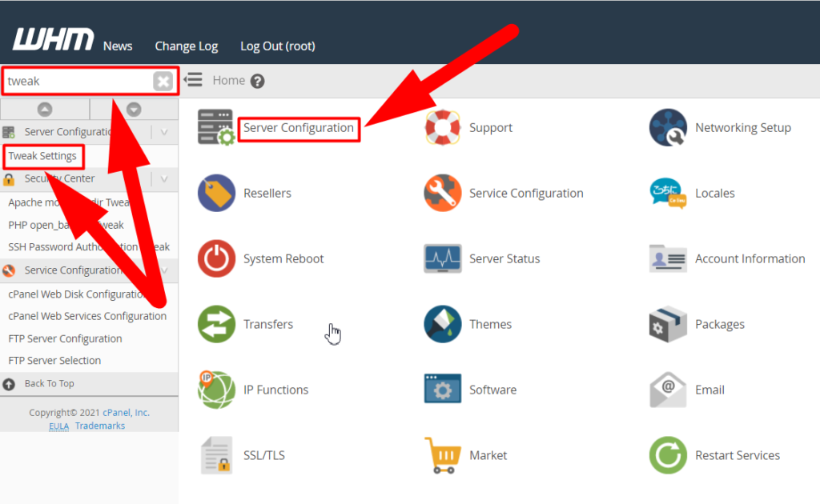Screen dimensions: 820x504
Task: Click the Server Configuration text label
Action: [299, 127]
